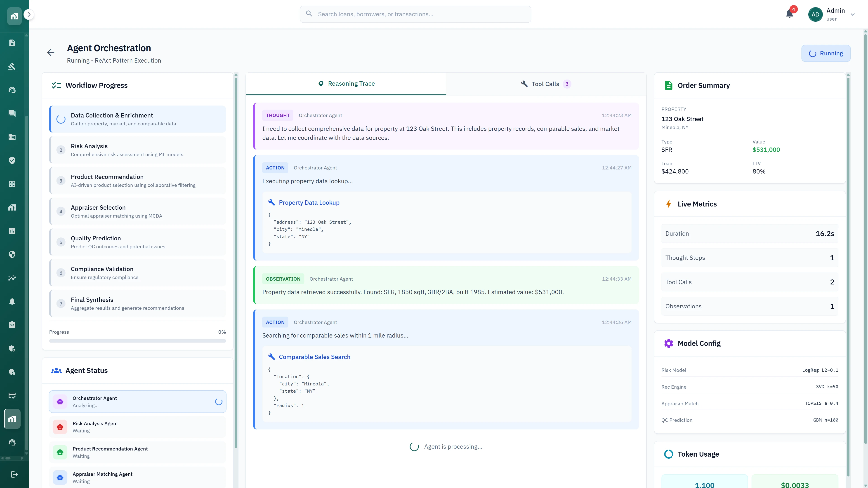Select the bar chart analytics icon

(12, 231)
